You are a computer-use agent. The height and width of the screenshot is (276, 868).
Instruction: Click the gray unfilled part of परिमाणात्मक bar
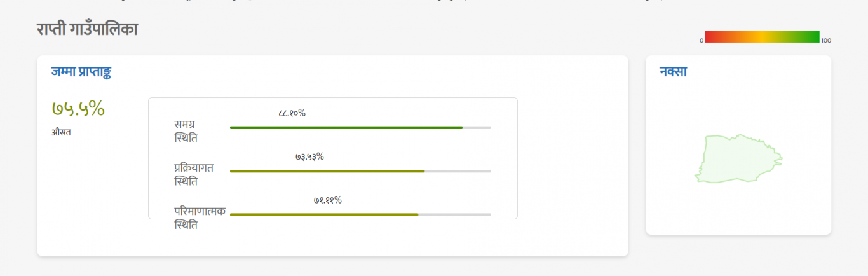[x=455, y=214]
